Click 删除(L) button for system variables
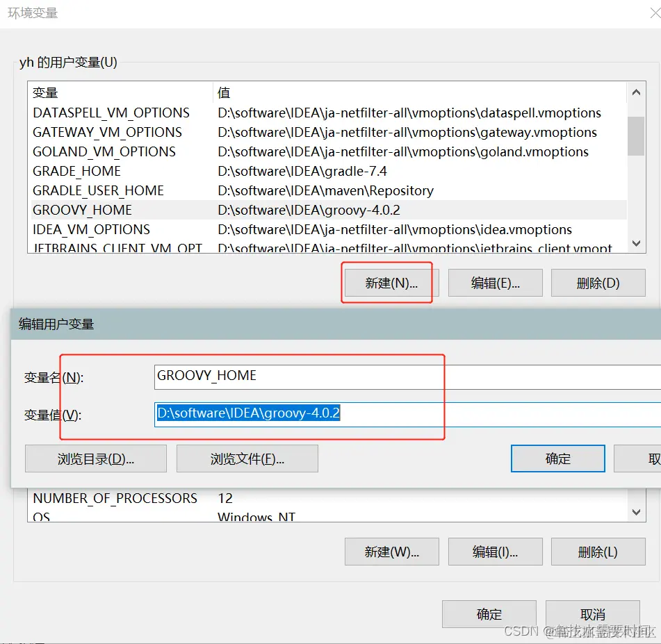Image resolution: width=661 pixels, height=644 pixels. (598, 552)
